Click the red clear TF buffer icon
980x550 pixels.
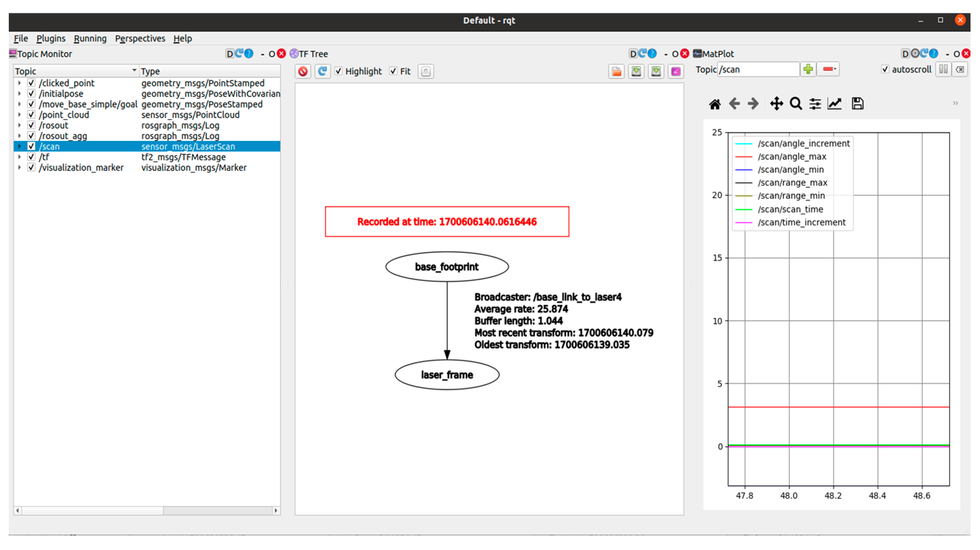[x=303, y=71]
